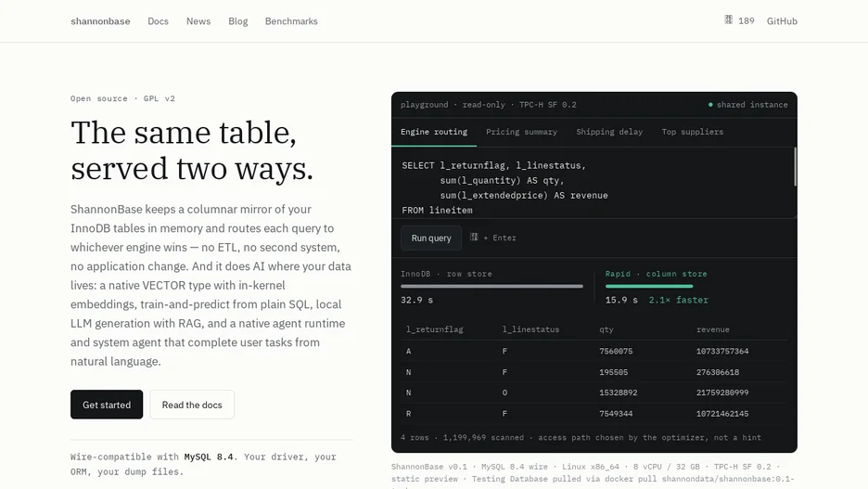Click the revenue column header
This screenshot has width=868, height=489.
pyautogui.click(x=712, y=329)
